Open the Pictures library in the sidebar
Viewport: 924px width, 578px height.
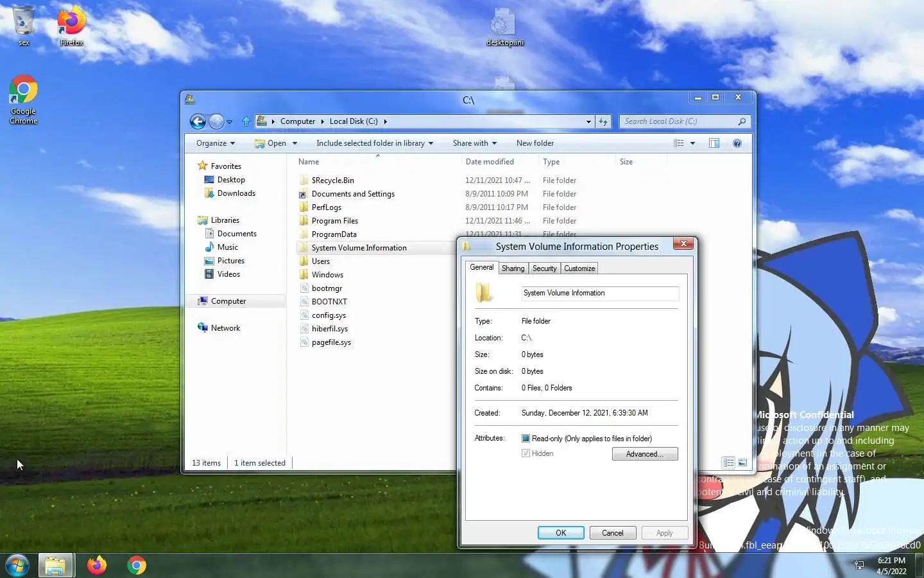230,261
